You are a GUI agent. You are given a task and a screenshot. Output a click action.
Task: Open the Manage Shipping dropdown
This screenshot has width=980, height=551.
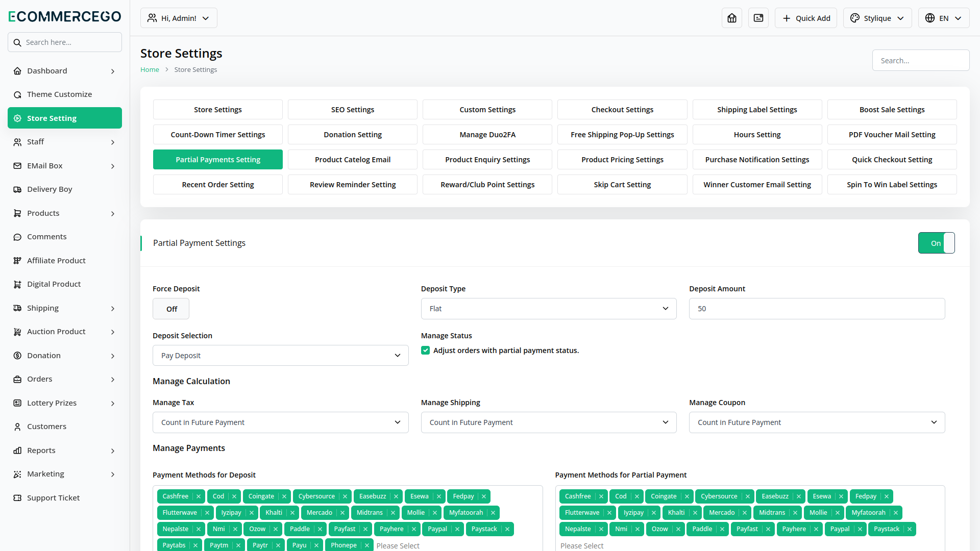click(549, 422)
